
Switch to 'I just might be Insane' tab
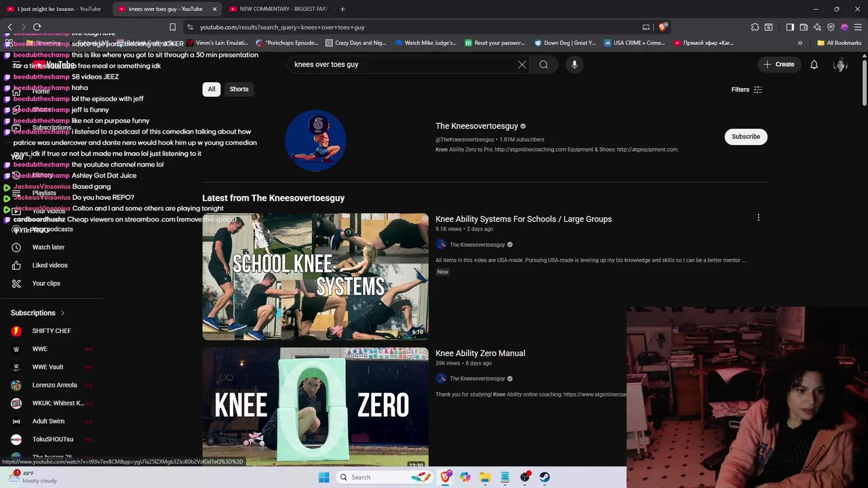(54, 9)
